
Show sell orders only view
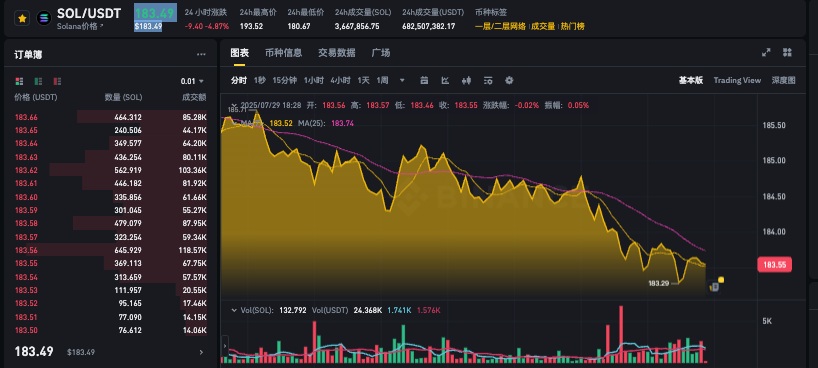tap(57, 81)
